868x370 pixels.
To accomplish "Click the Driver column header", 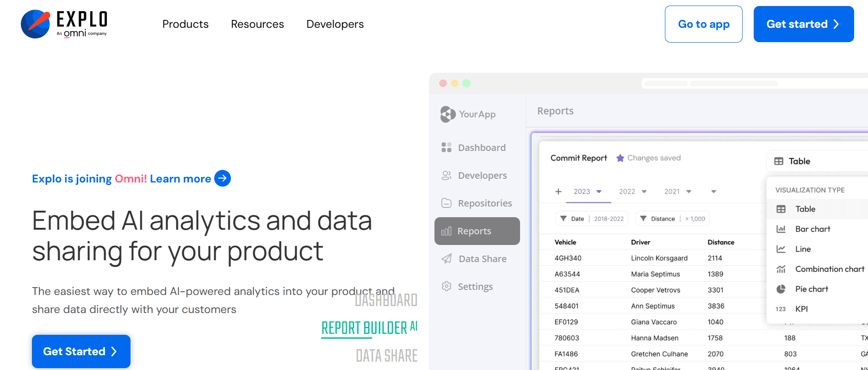I will coord(640,242).
